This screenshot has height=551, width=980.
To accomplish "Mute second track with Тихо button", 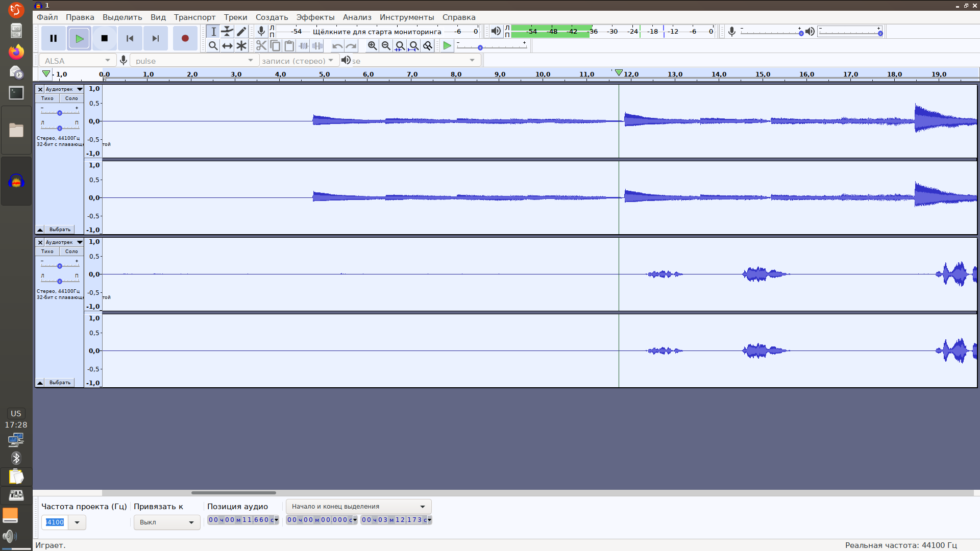I will pyautogui.click(x=47, y=252).
